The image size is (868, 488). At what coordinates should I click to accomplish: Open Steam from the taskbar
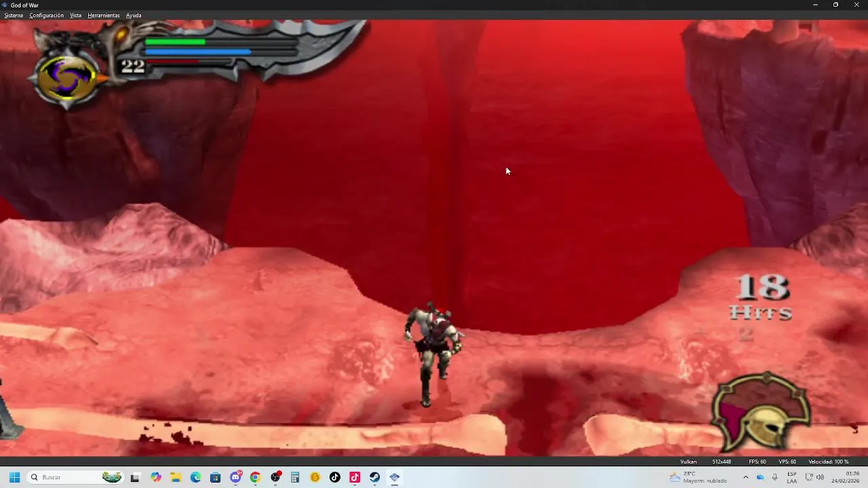[x=374, y=477]
